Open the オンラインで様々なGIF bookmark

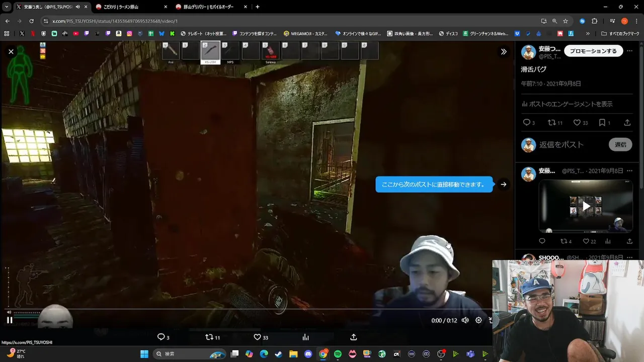358,34
